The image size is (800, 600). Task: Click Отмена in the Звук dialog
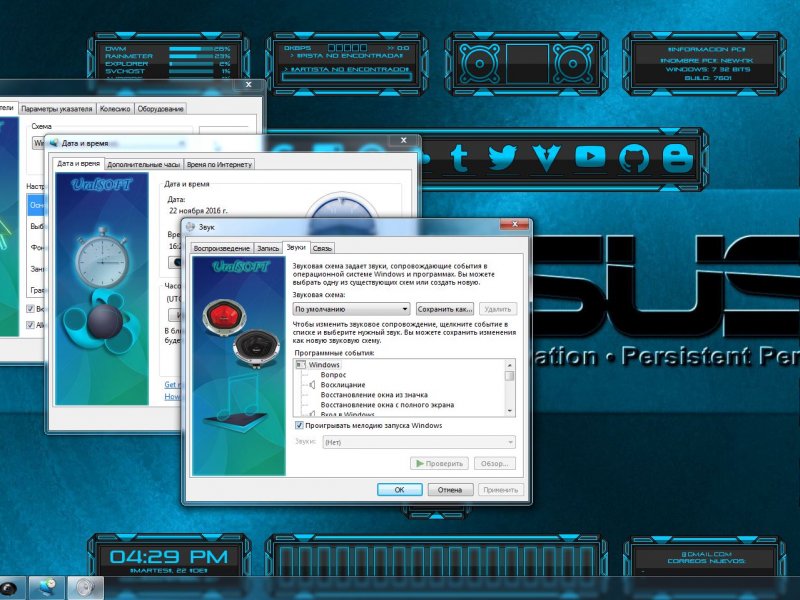(x=449, y=490)
